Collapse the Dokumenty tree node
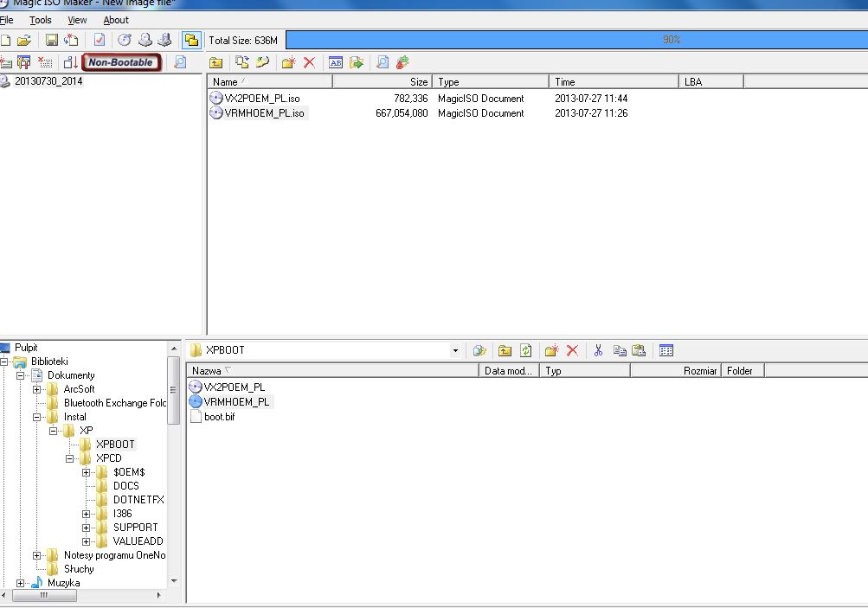 tap(21, 375)
